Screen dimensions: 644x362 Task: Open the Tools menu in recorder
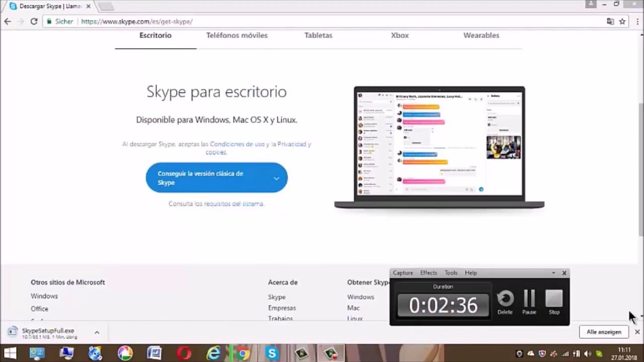click(451, 273)
